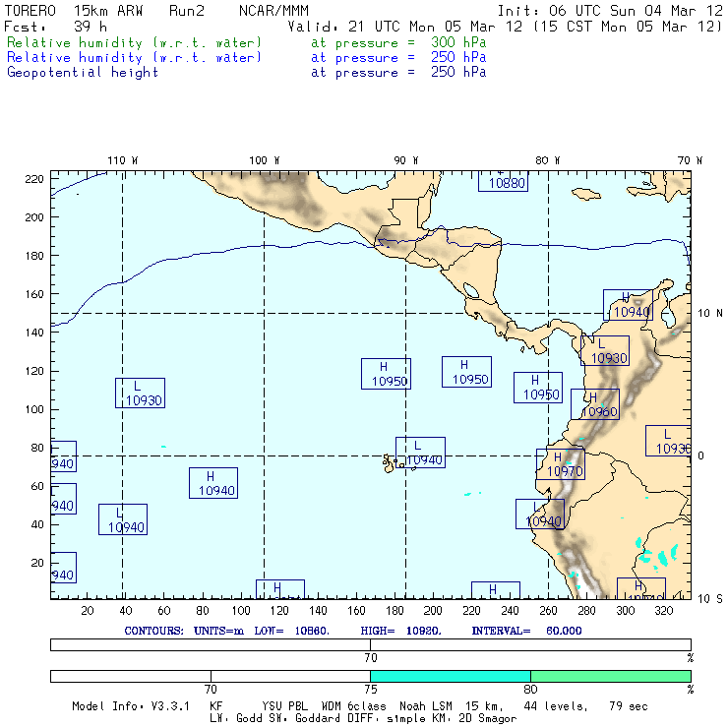Image resolution: width=728 pixels, height=728 pixels.
Task: Click the "100 W" longitude label
Action: 265,160
